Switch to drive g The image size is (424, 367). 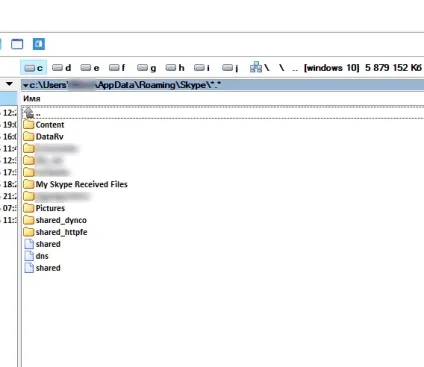point(147,68)
